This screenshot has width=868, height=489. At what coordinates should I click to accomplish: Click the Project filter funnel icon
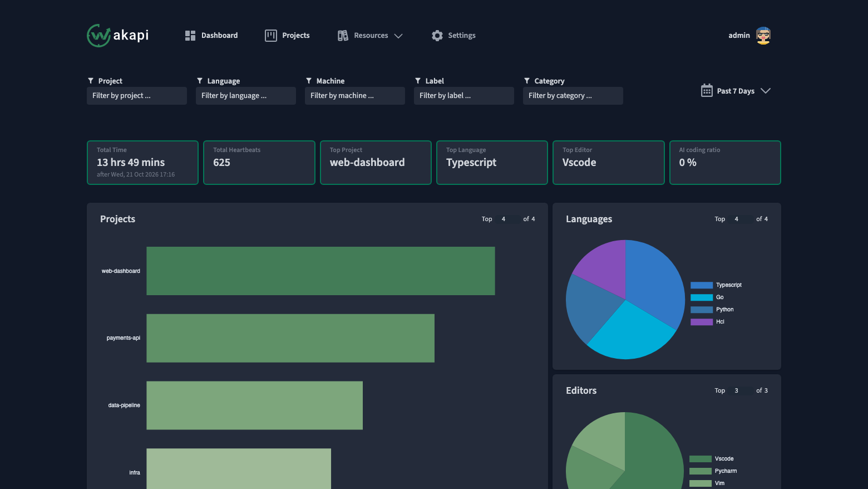(x=91, y=81)
